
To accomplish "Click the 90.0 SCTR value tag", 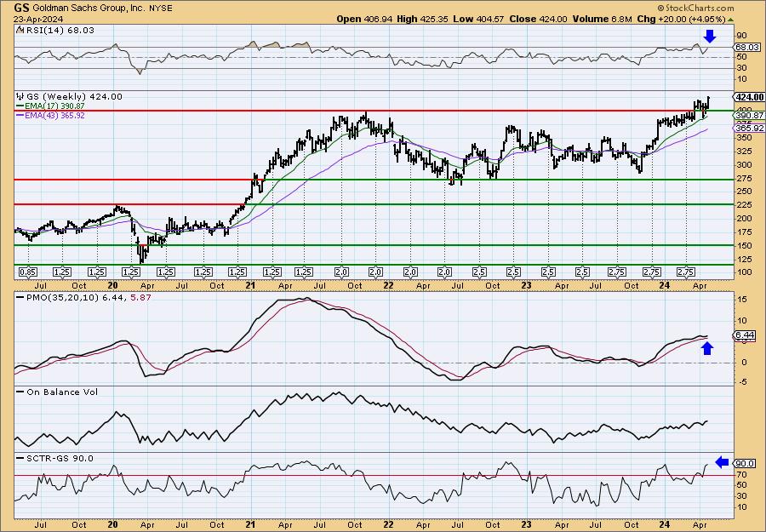I will click(x=746, y=463).
